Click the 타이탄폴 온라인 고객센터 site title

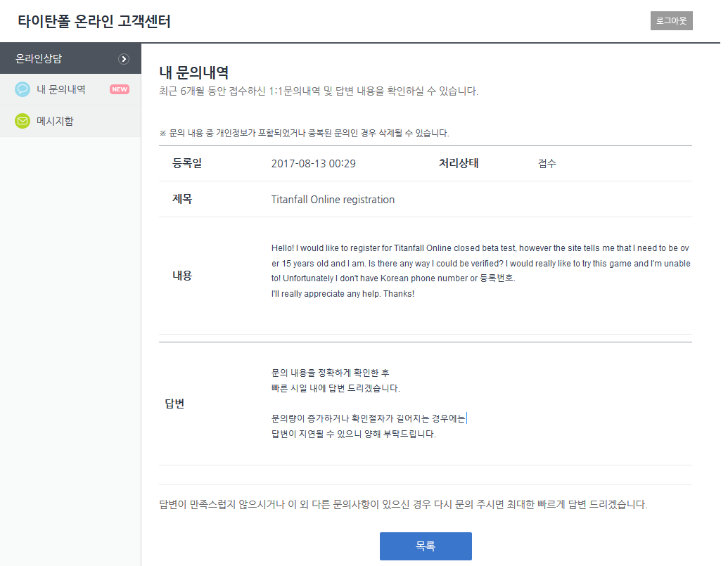[x=94, y=21]
